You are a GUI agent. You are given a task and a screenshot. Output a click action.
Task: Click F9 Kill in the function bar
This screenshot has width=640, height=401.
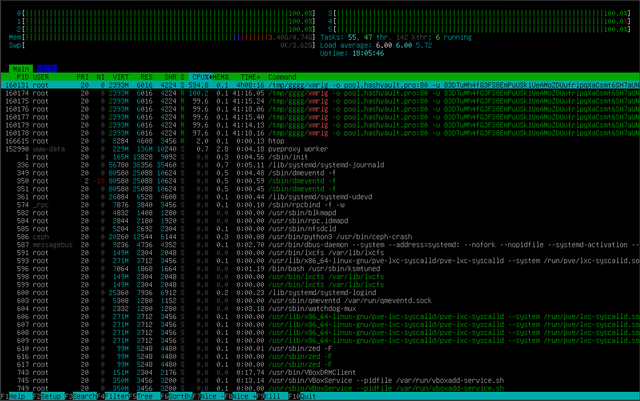tap(272, 397)
